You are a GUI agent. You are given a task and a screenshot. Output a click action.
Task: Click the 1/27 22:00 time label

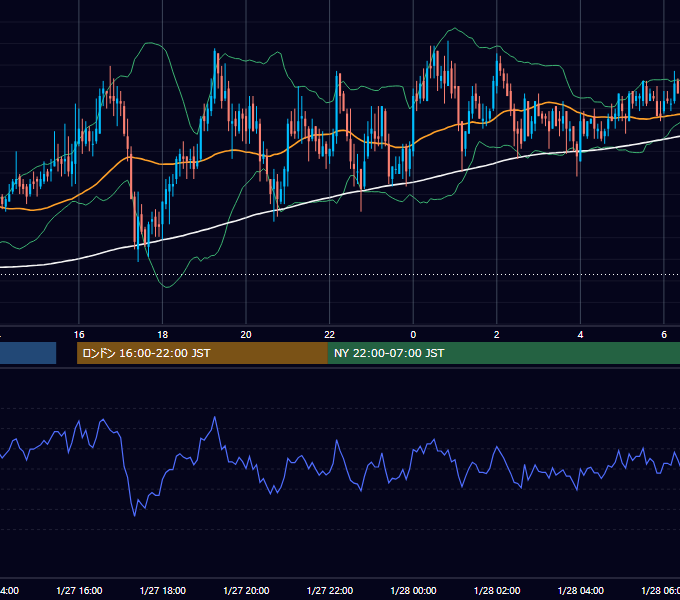tap(330, 590)
